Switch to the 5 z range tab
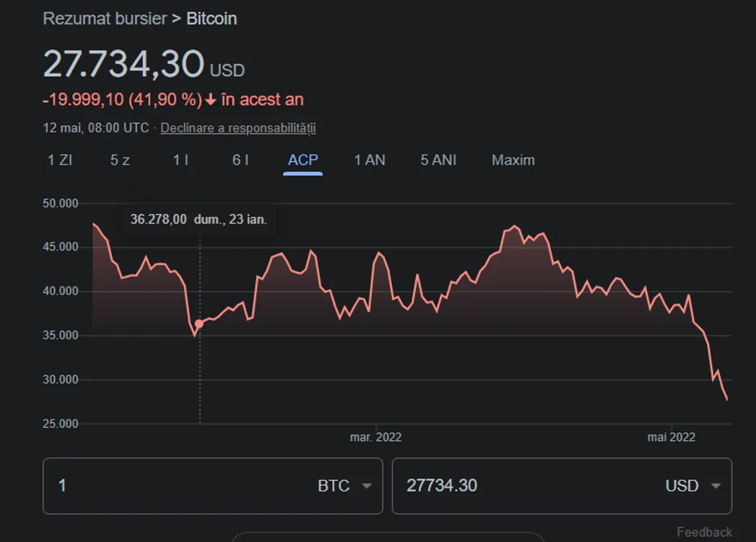The height and width of the screenshot is (542, 756). coord(120,160)
